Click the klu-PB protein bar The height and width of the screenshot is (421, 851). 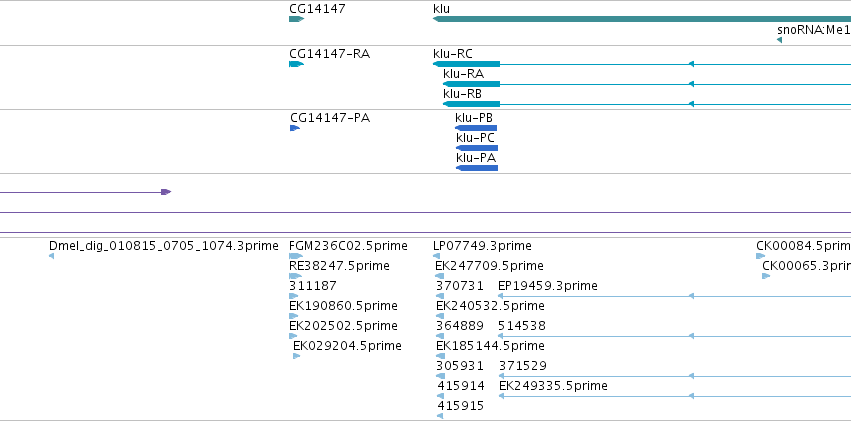[x=476, y=128]
